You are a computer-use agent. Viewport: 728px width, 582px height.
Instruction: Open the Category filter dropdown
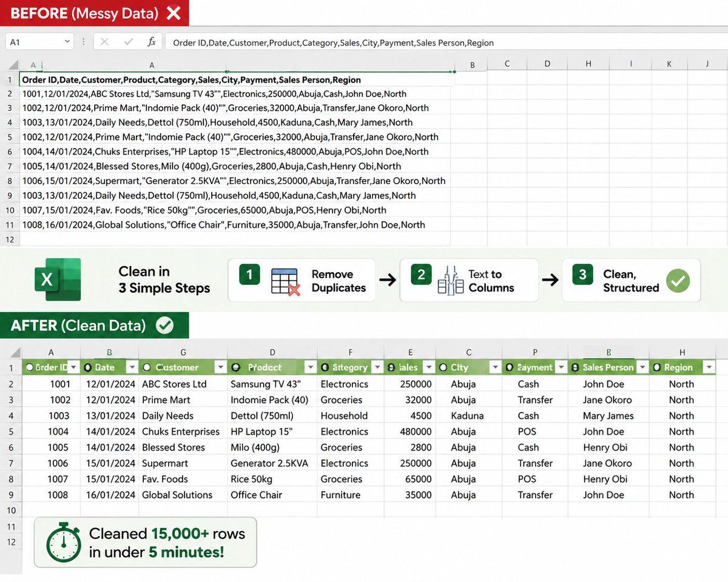[378, 367]
